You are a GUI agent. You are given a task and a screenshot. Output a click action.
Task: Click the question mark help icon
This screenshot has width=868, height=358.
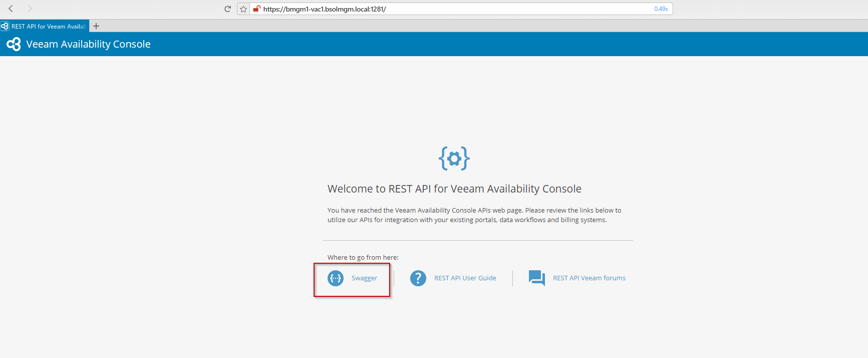click(x=418, y=278)
